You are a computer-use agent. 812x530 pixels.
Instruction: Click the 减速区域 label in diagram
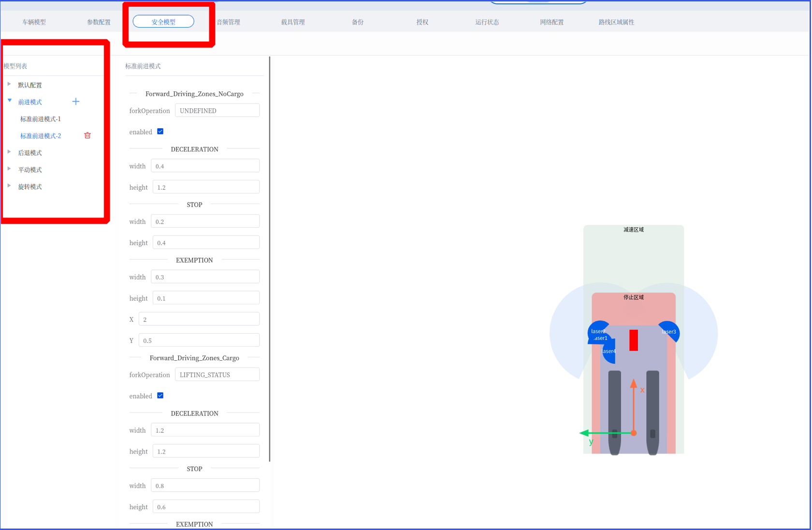(x=634, y=230)
